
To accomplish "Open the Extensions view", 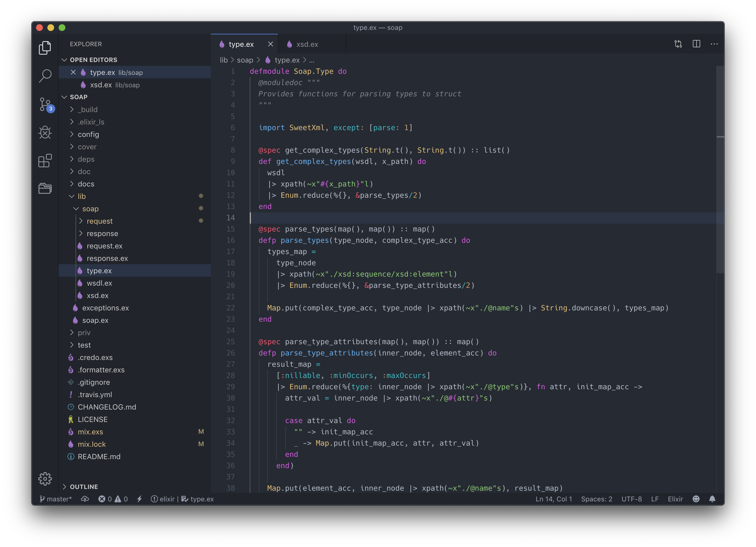I will 45,161.
